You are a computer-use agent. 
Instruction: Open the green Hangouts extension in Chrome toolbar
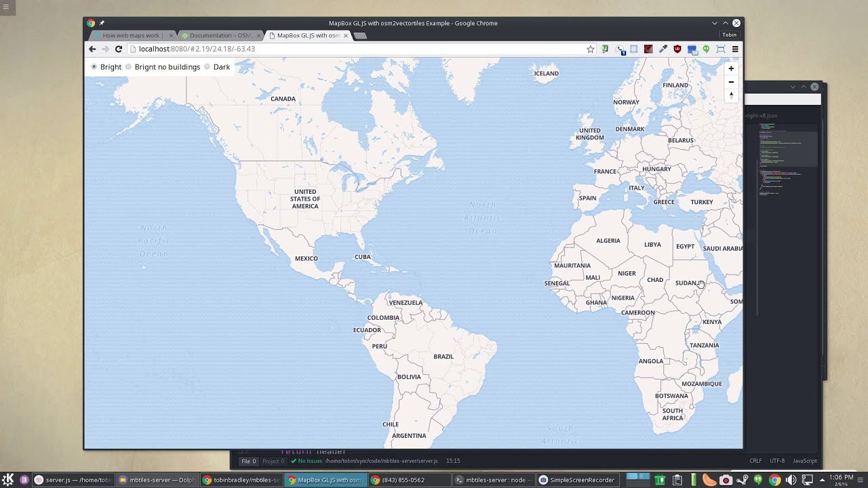coord(706,49)
